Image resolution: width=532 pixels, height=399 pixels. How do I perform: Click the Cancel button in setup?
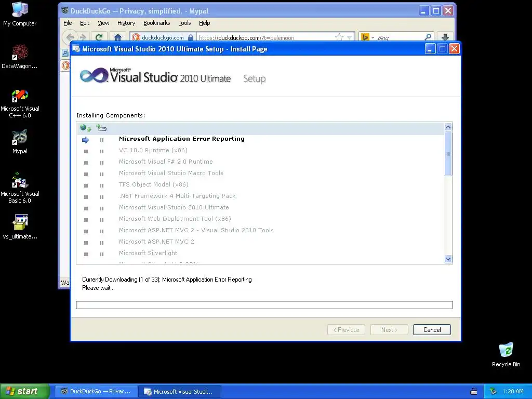point(432,330)
